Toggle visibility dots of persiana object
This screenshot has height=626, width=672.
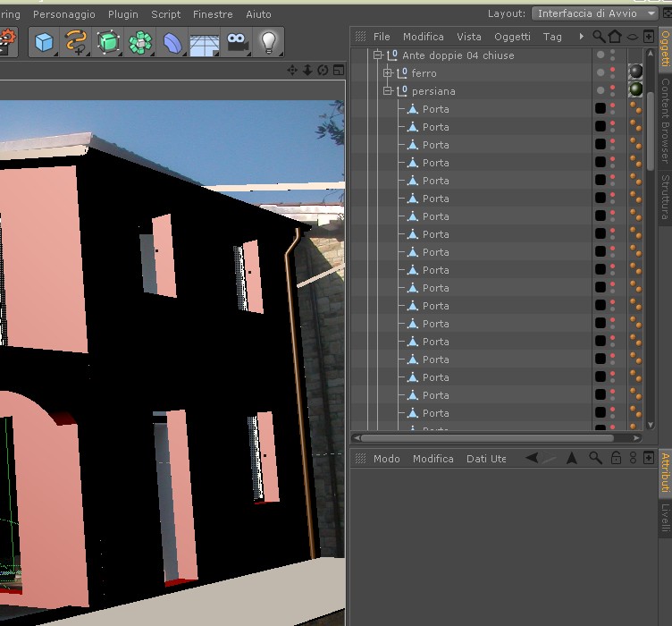(x=612, y=91)
